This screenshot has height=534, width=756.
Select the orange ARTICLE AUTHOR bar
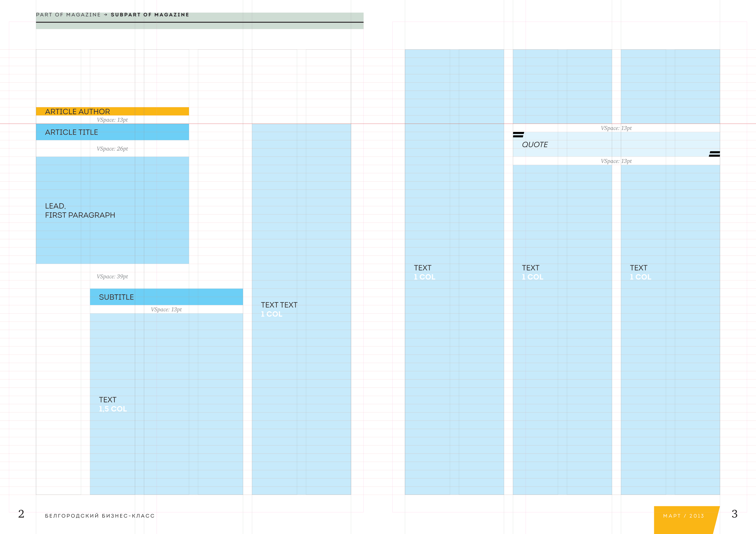112,111
